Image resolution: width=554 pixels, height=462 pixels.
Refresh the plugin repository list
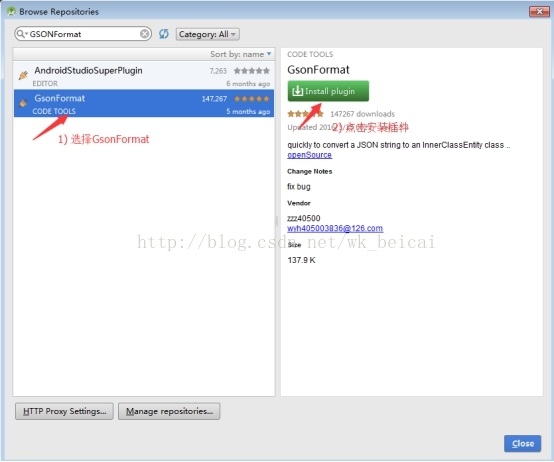click(164, 34)
